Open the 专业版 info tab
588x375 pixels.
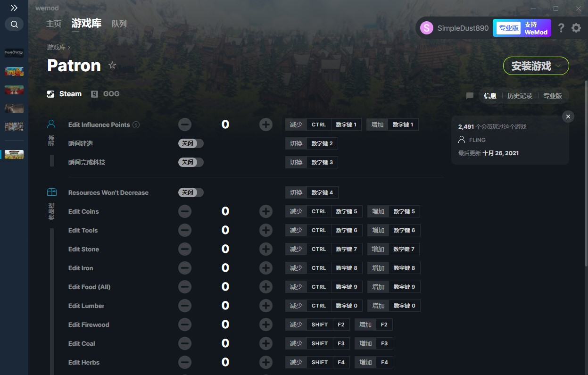coord(553,96)
